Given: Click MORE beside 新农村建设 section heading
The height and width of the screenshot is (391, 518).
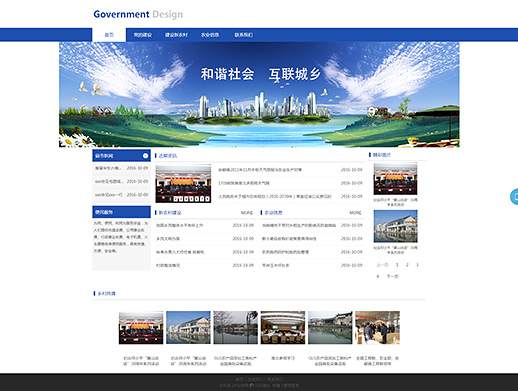Looking at the screenshot, I should (247, 213).
